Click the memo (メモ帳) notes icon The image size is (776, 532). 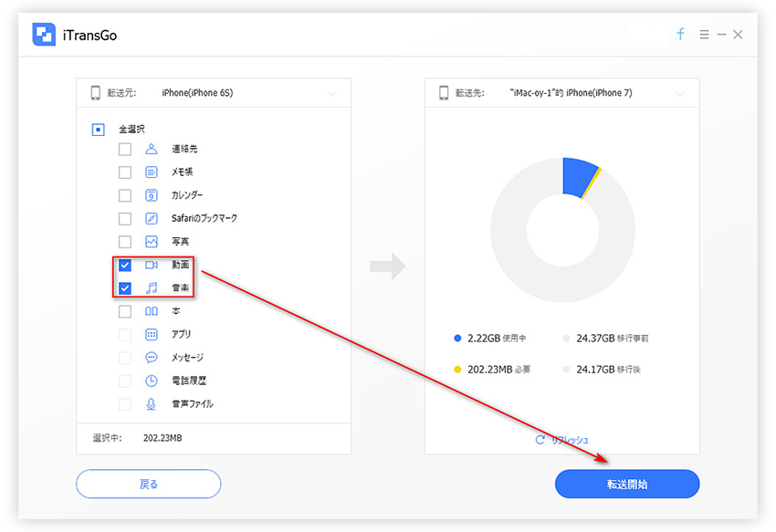[152, 172]
